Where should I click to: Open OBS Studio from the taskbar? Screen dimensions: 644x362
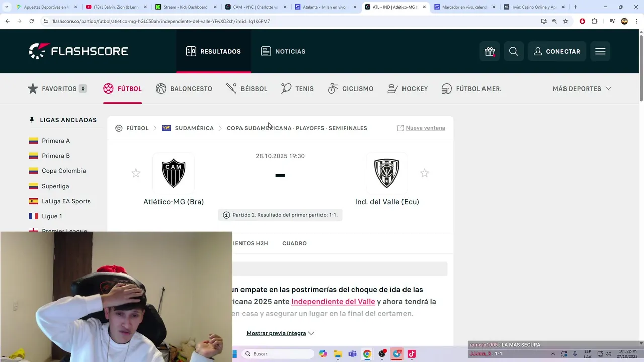click(382, 354)
